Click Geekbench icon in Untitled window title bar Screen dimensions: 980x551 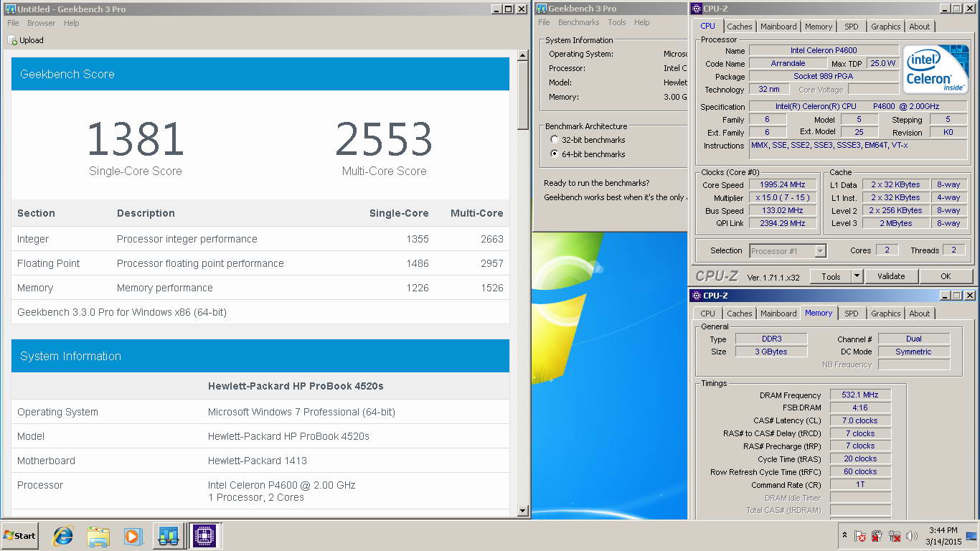tap(9, 9)
